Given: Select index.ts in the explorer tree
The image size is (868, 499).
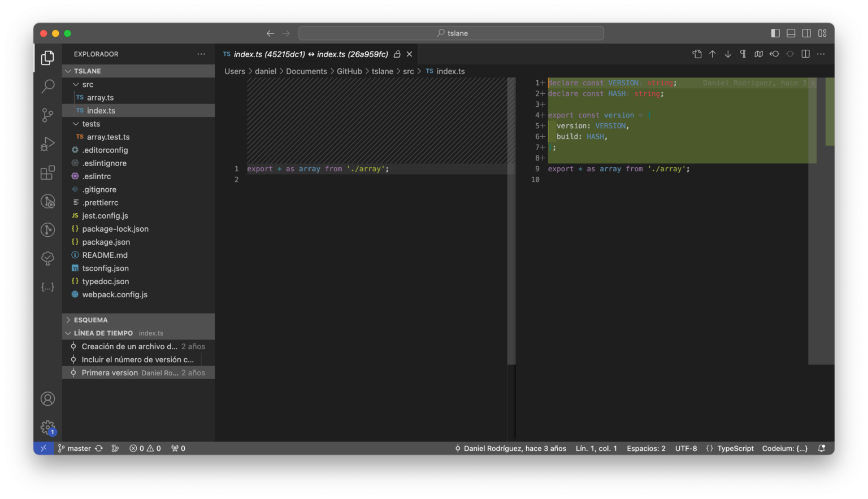Looking at the screenshot, I should pyautogui.click(x=138, y=111).
